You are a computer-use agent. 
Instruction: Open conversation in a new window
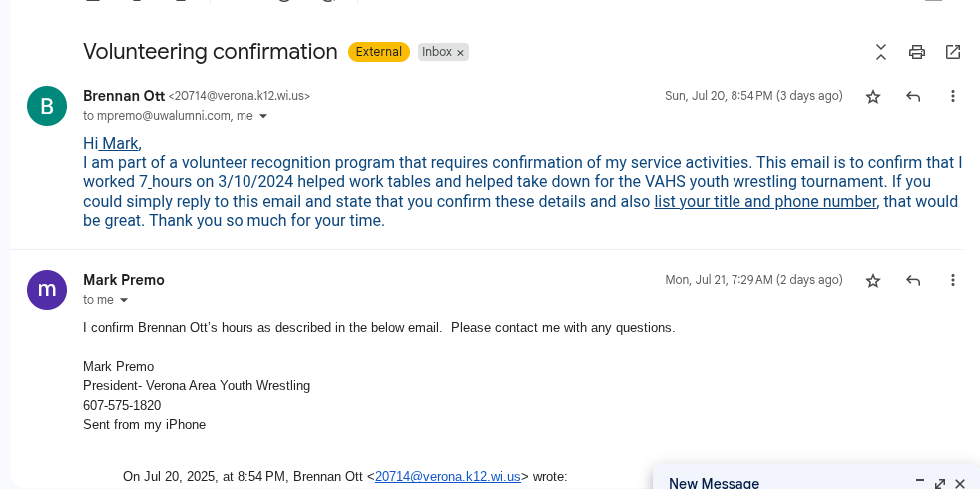[952, 52]
